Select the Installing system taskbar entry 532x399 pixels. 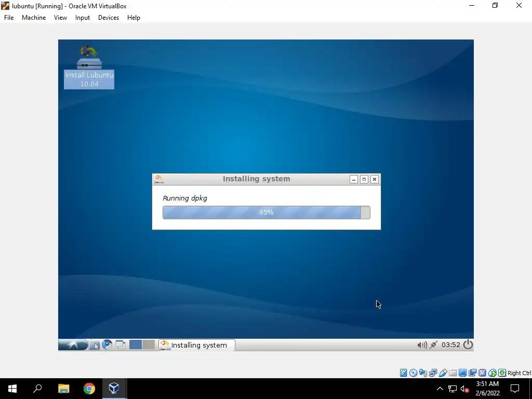197,345
